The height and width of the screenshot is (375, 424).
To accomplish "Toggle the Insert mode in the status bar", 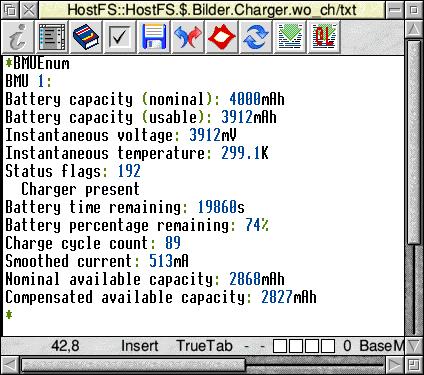I will coord(139,346).
